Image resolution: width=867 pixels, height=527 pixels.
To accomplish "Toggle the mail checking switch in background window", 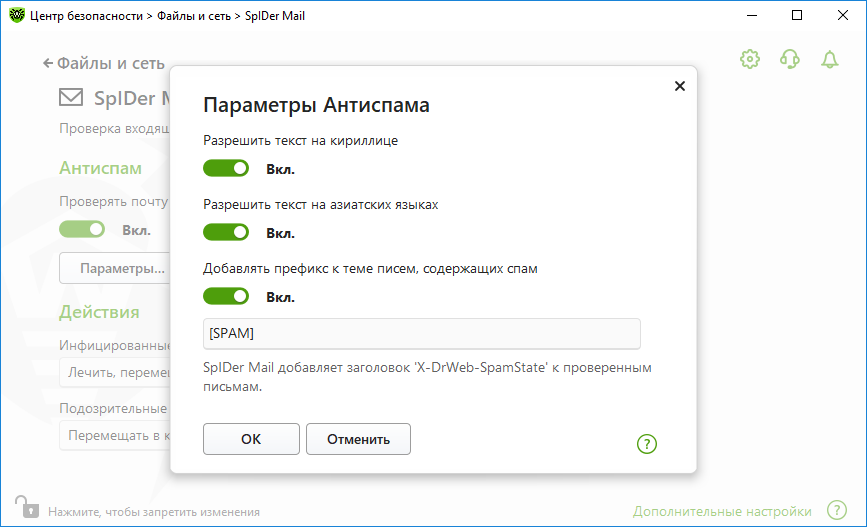I will [x=82, y=229].
